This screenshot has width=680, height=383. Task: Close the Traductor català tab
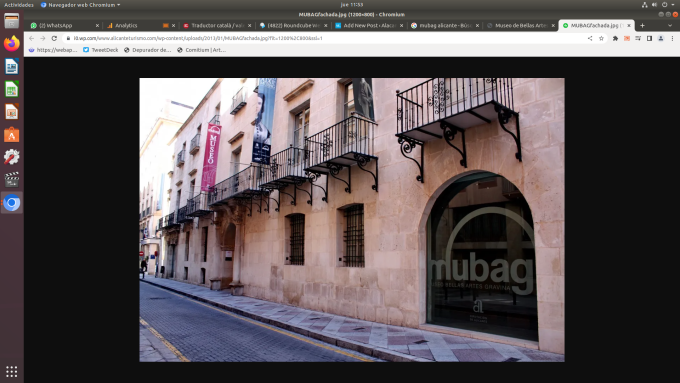(249, 26)
